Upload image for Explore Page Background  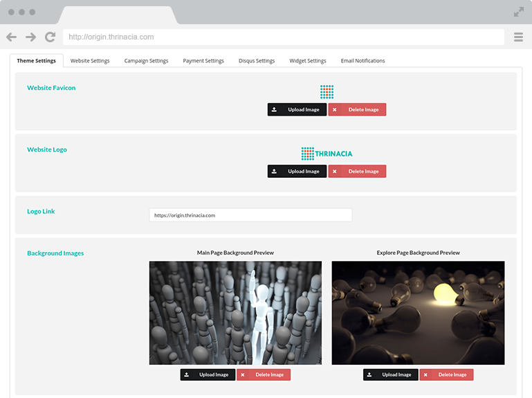[390, 374]
